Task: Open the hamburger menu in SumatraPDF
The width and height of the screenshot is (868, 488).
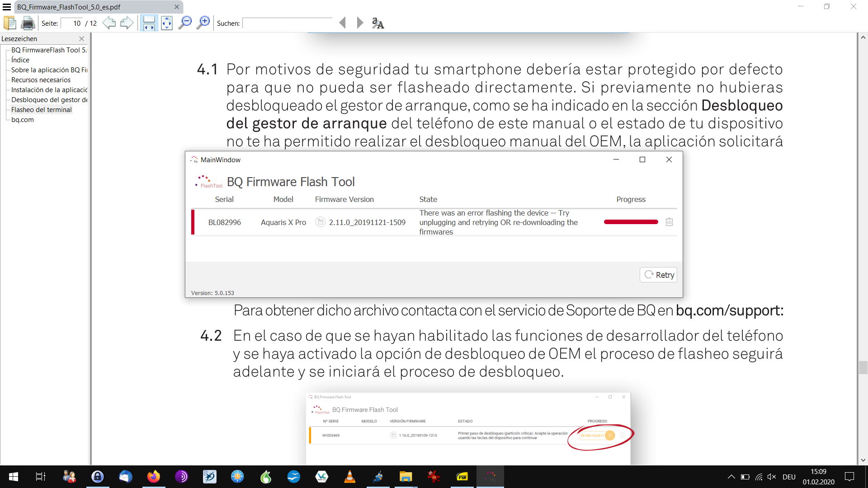Action: coord(7,7)
